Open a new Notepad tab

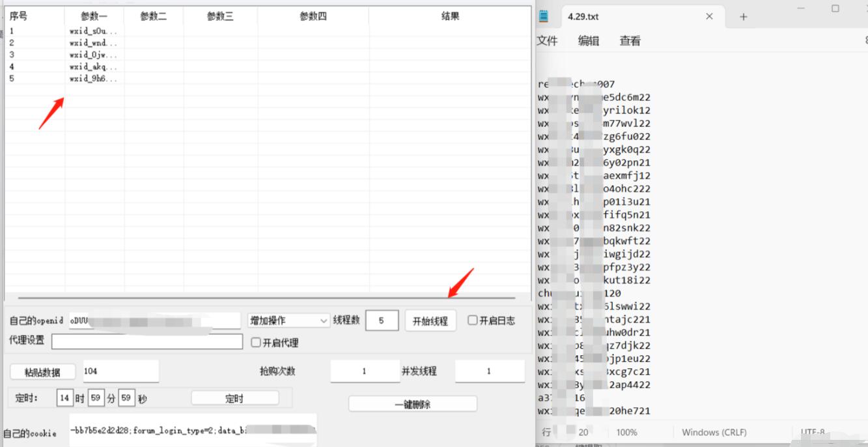[743, 17]
